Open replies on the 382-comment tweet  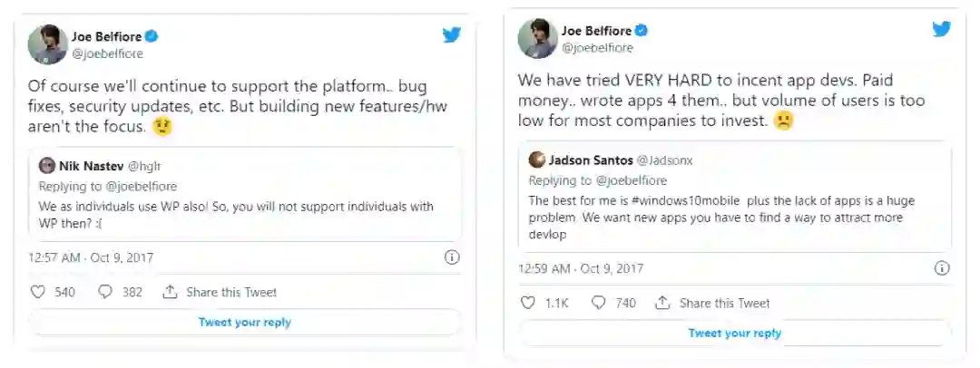tap(105, 292)
